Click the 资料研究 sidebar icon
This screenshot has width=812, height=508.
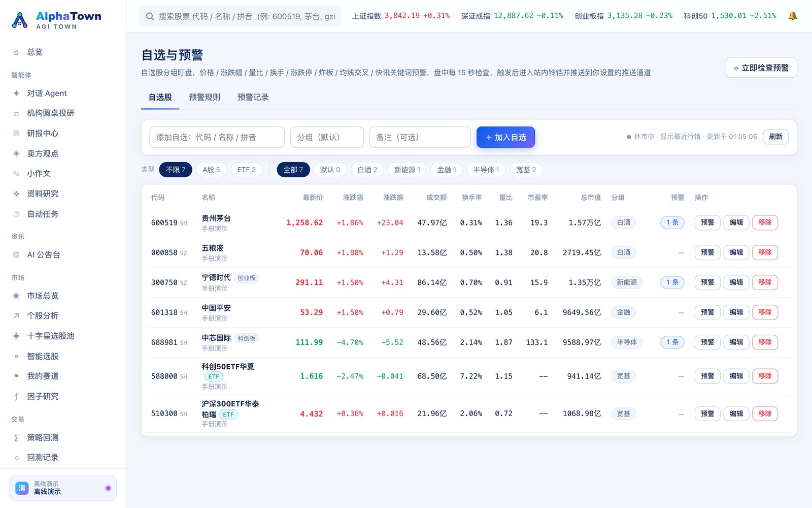coord(16,194)
